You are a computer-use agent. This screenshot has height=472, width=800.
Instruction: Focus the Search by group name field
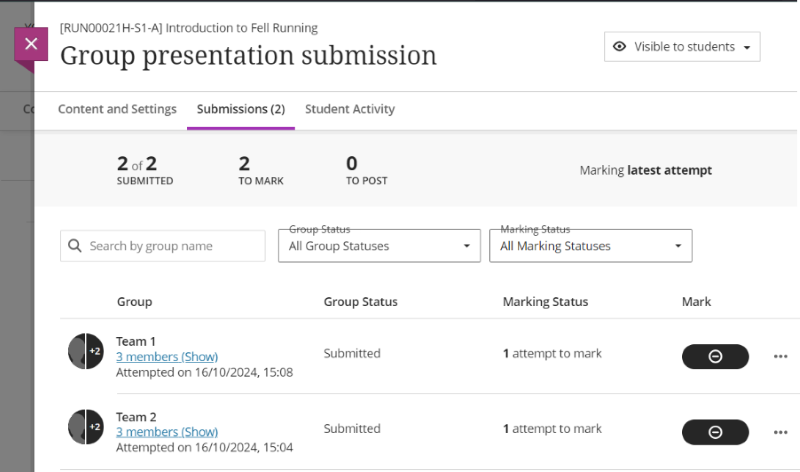170,246
